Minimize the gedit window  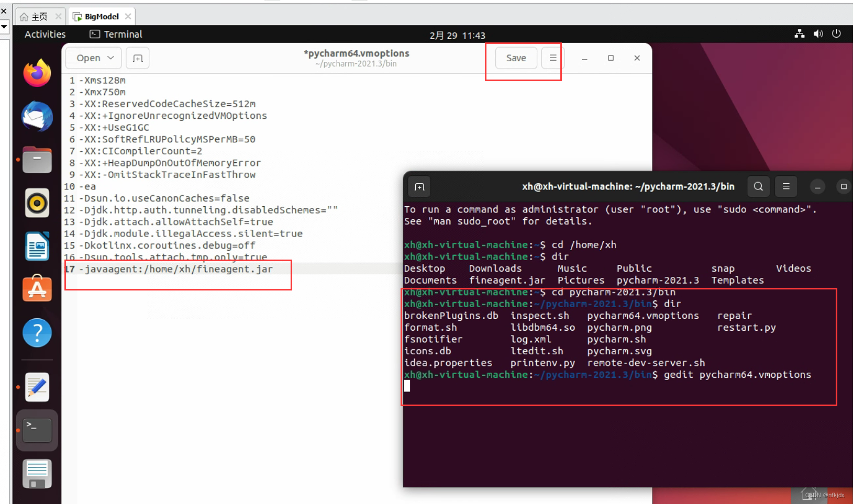pyautogui.click(x=584, y=58)
